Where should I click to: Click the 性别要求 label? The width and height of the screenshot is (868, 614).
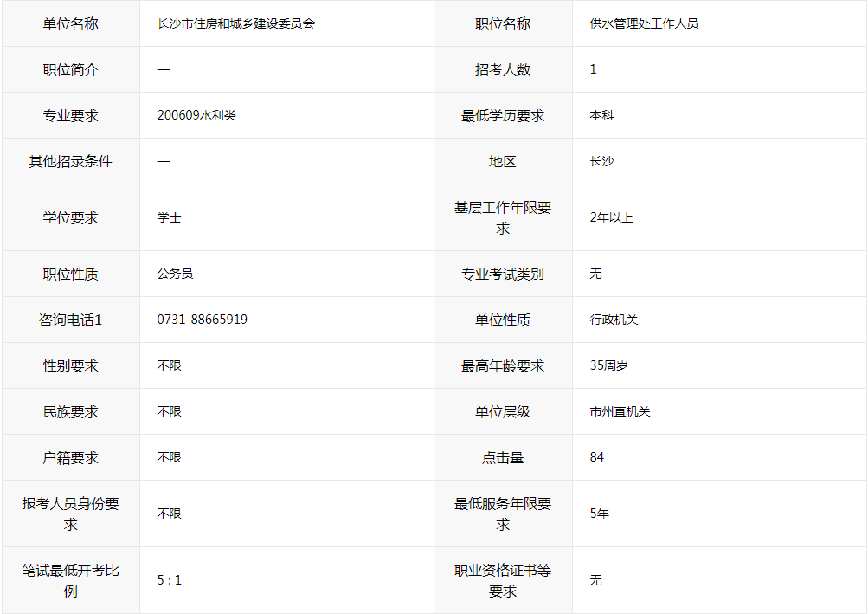pos(71,366)
